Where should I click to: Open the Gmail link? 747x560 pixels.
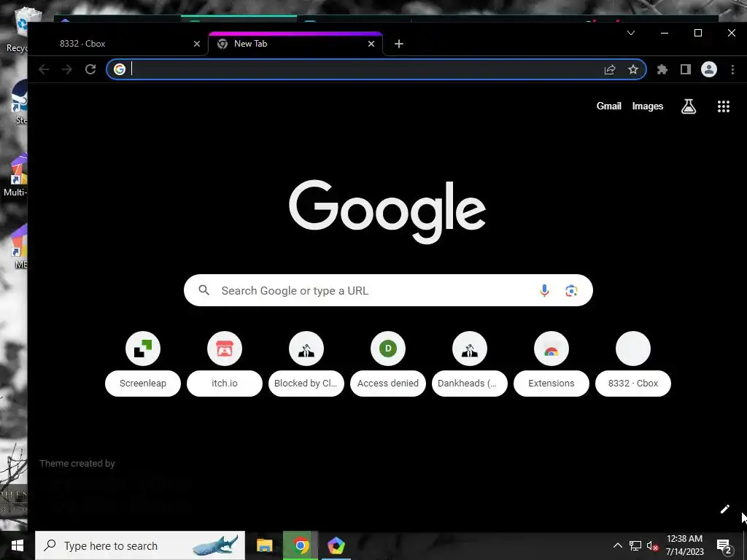pyautogui.click(x=609, y=106)
